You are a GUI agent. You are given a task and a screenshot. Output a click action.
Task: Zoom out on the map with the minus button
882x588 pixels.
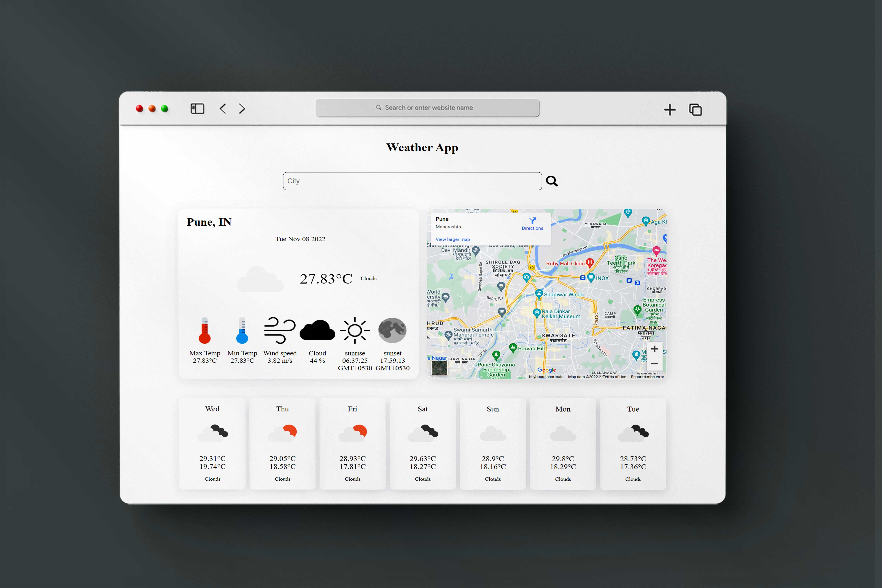pos(654,363)
